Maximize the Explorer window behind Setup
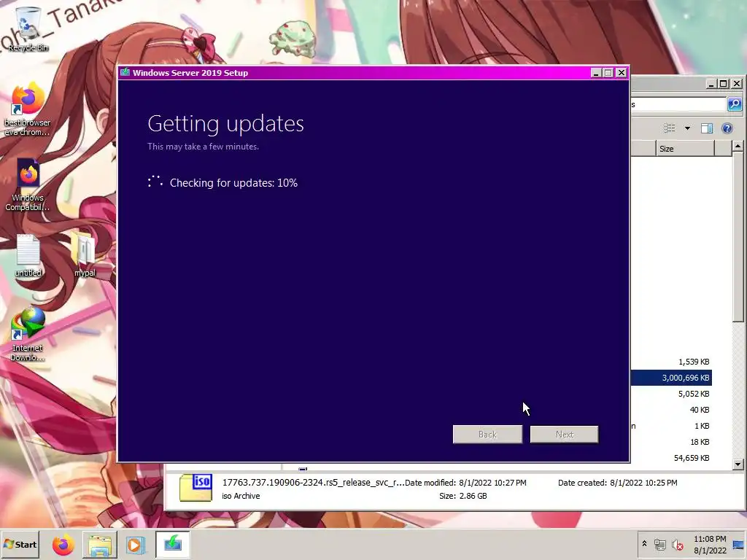The width and height of the screenshot is (747, 560). (x=723, y=84)
